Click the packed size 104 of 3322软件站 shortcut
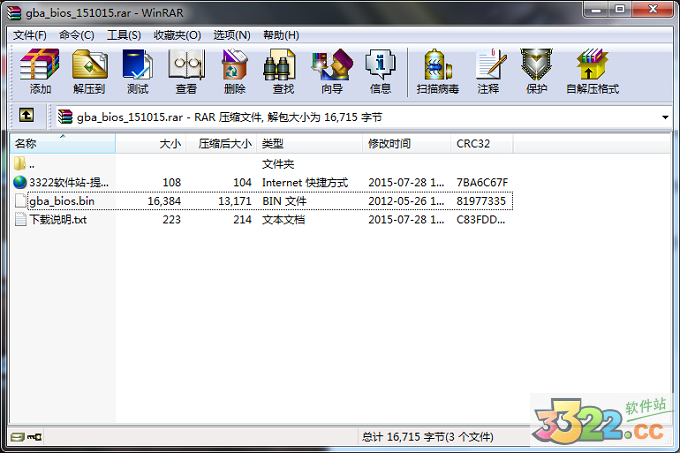The height and width of the screenshot is (453, 680). [242, 183]
